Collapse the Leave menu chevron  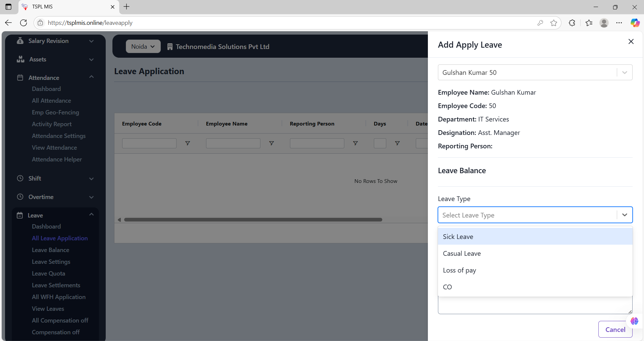tap(91, 214)
